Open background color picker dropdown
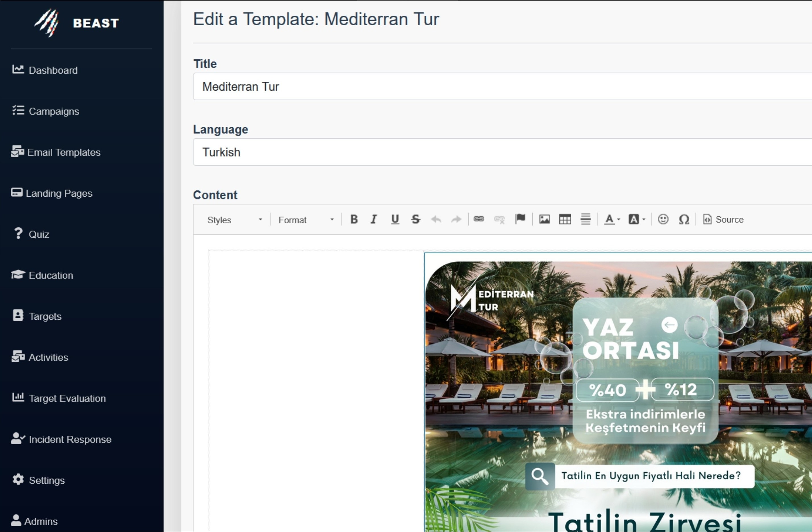This screenshot has width=812, height=532. point(637,219)
